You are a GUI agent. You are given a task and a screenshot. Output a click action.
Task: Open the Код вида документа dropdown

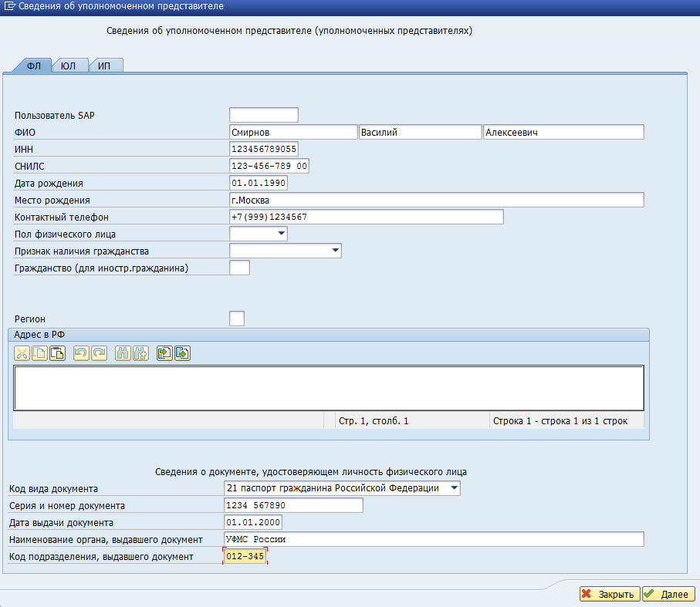pyautogui.click(x=454, y=488)
